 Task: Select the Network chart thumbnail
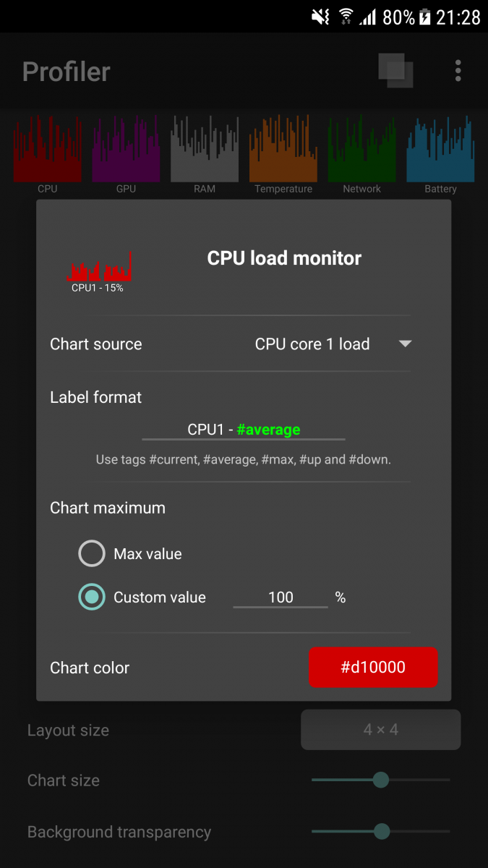point(361,148)
